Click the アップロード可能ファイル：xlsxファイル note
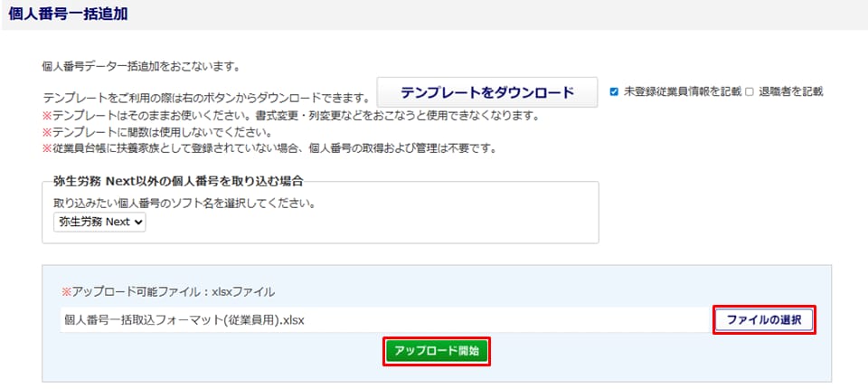The height and width of the screenshot is (389, 868). click(x=168, y=292)
